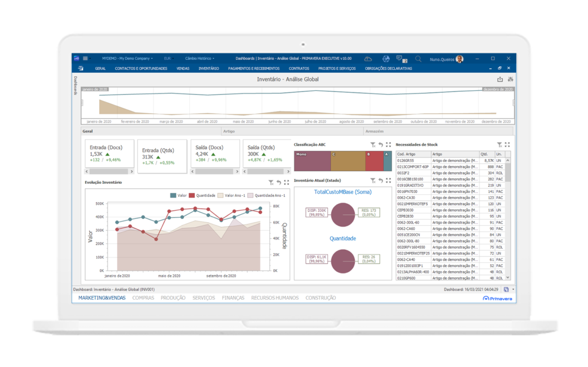Clear the filter on Inventário Atual (Estado)
This screenshot has width=588, height=367.
373,180
